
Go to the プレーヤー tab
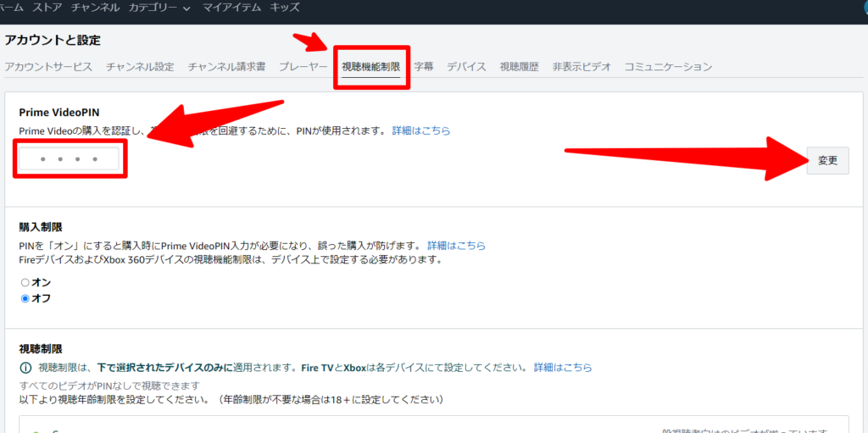(x=303, y=67)
